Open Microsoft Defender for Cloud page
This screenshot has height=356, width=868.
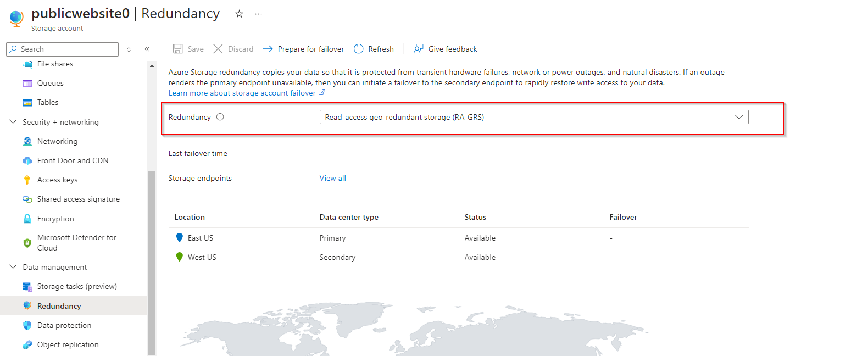(76, 242)
